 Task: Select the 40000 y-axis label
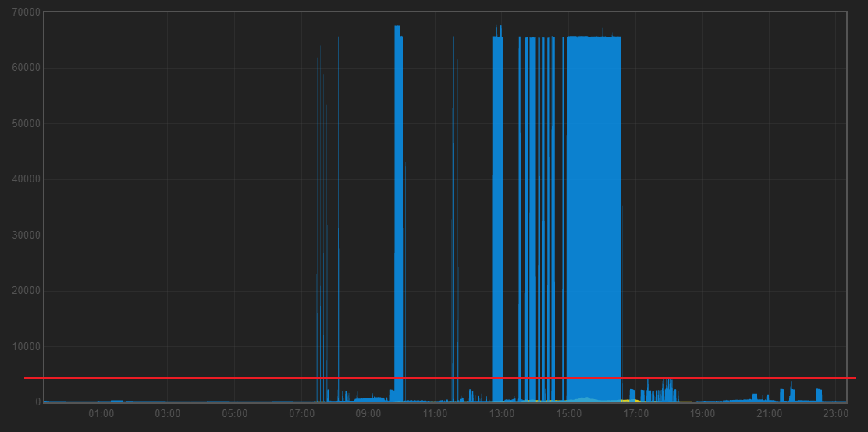point(26,180)
